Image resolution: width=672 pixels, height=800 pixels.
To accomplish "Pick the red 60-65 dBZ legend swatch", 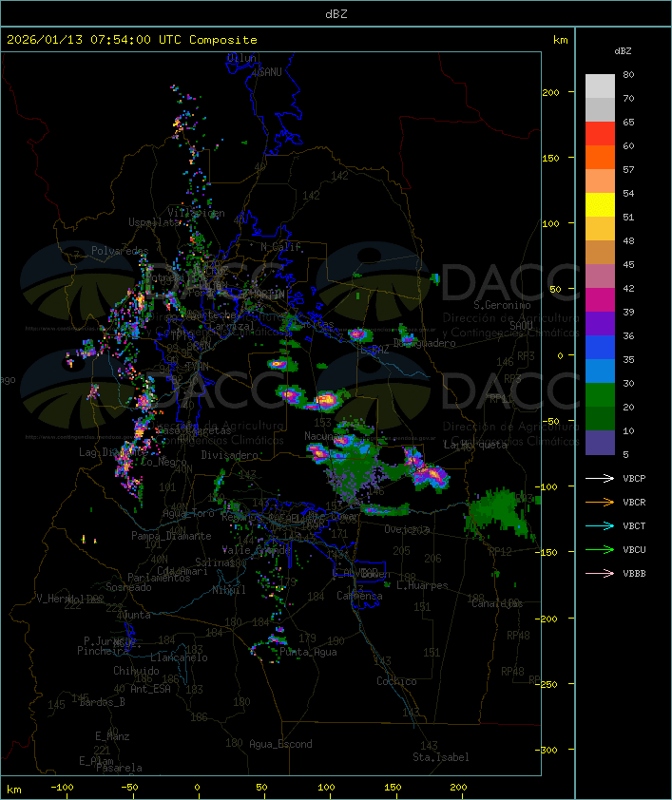I will click(600, 133).
